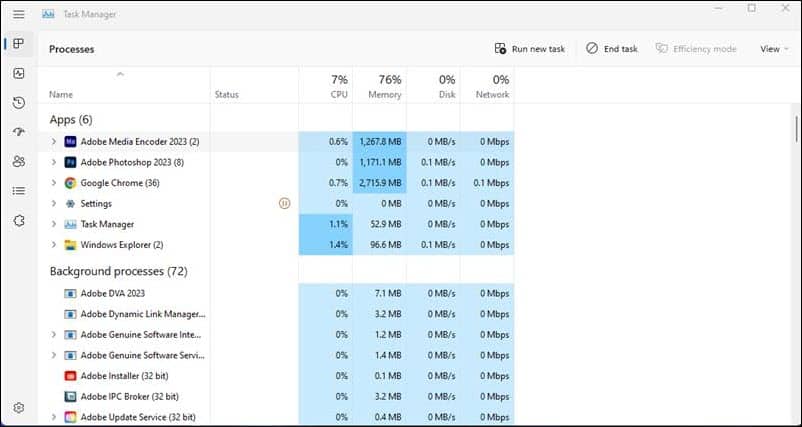
Task: Expand Adobe Media Encoder 2023 group
Action: 54,142
